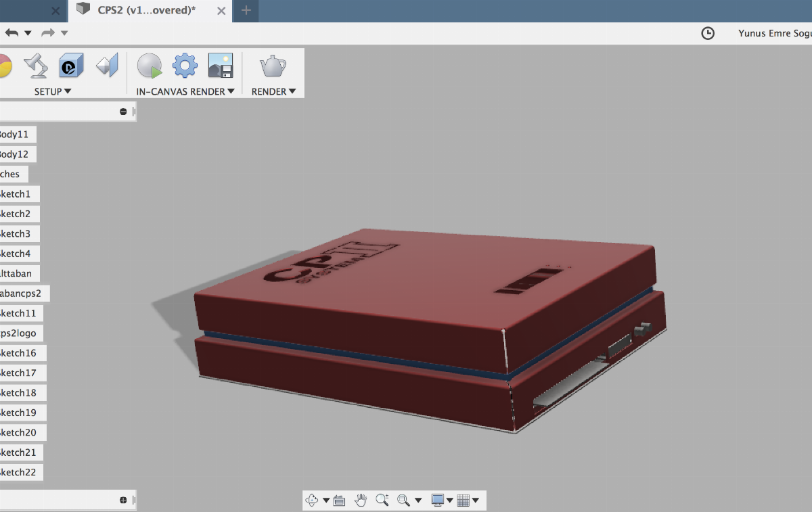The image size is (812, 512).
Task: Open the Zoom Window dropdown arrow
Action: coord(418,501)
